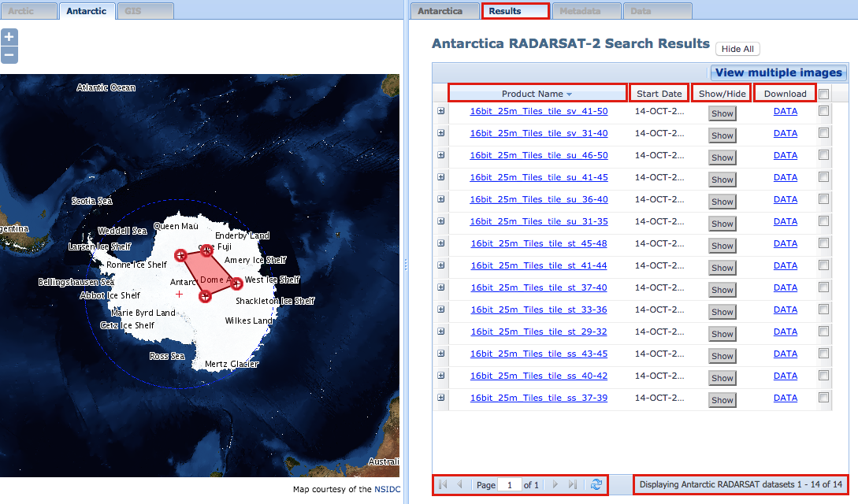Click the map zoom-out icon
Image resolution: width=858 pixels, height=504 pixels.
point(9,54)
